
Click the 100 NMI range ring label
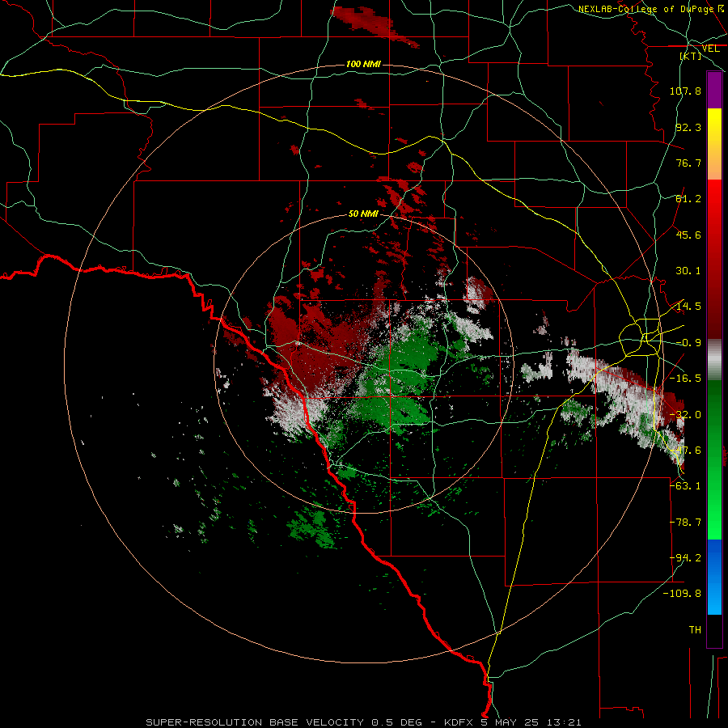pyautogui.click(x=363, y=64)
